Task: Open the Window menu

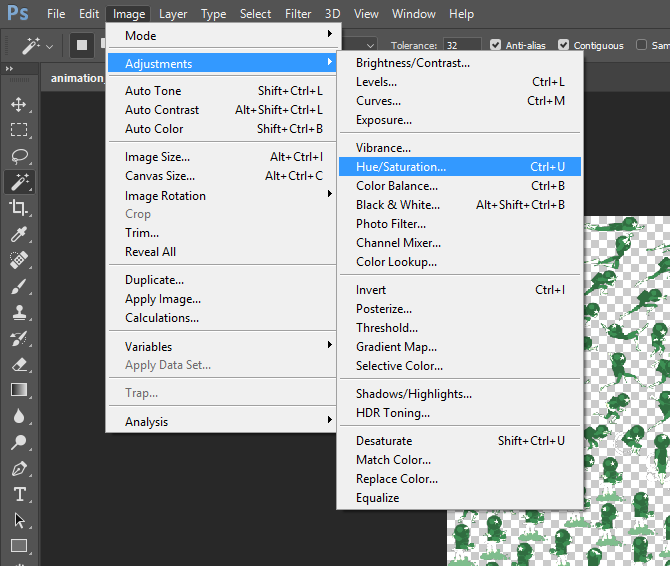Action: [x=414, y=14]
